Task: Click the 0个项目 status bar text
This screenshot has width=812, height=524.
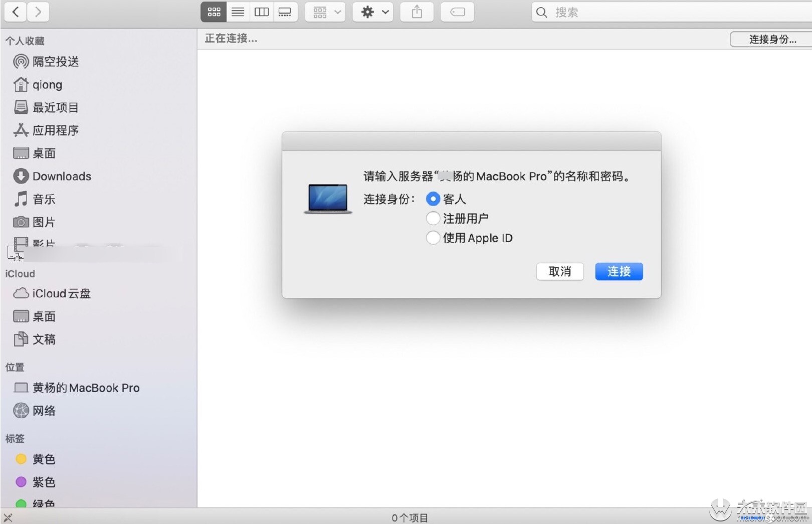Action: (410, 517)
